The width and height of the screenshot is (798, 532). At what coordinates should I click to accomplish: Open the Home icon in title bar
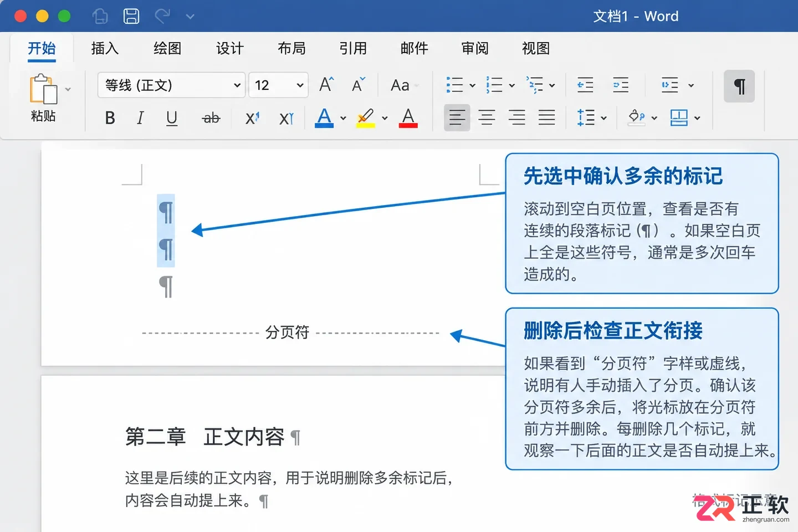[100, 16]
